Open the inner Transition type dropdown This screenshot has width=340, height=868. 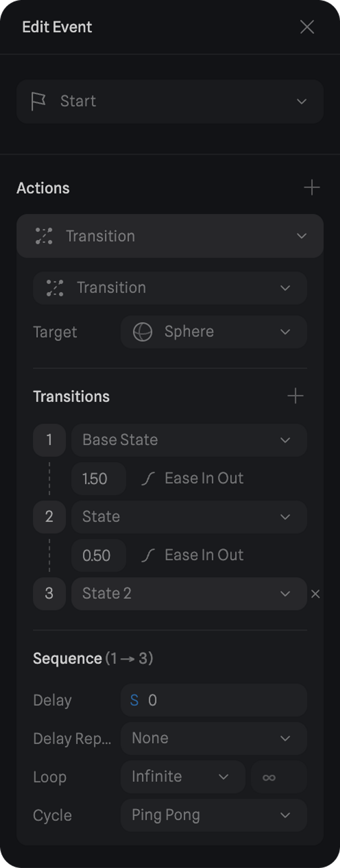point(170,288)
